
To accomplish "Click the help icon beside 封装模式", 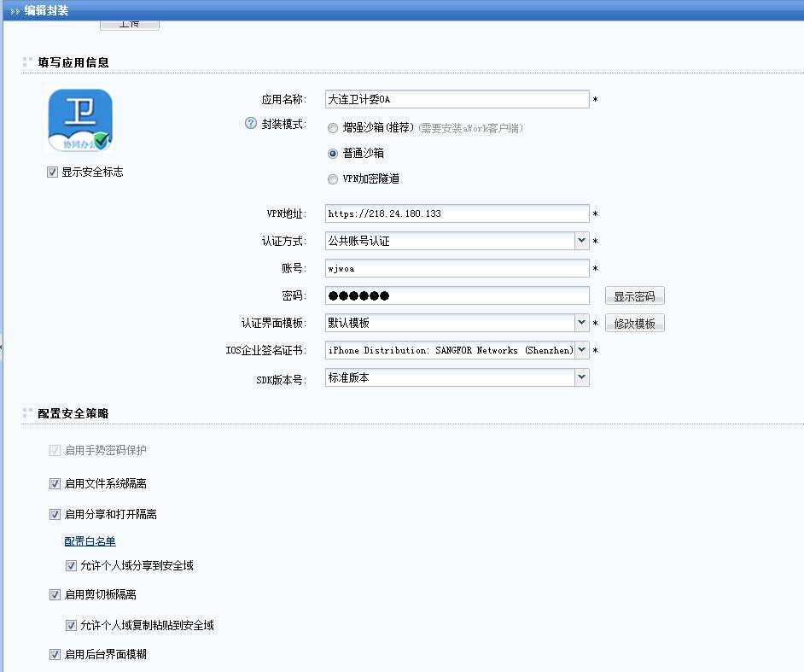I will coord(250,123).
